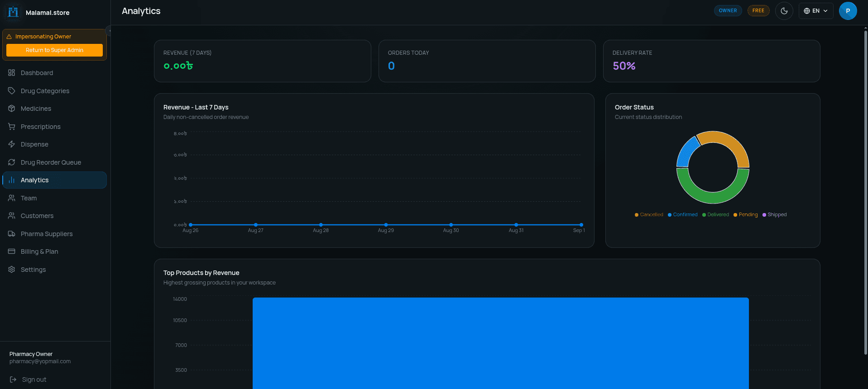Click the Aug 29 revenue data point
This screenshot has width=868, height=389.
click(386, 225)
